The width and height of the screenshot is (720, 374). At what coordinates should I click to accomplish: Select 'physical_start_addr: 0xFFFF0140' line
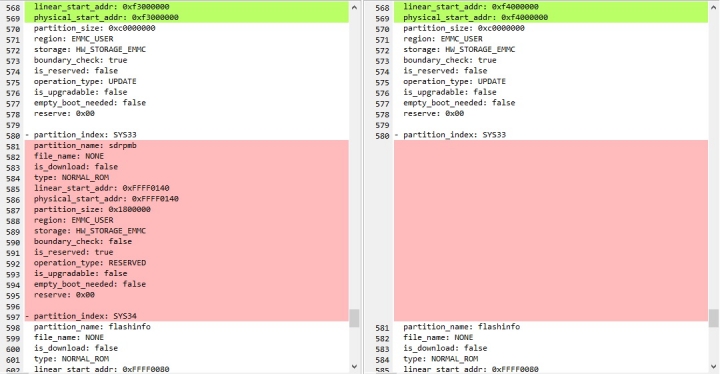[x=106, y=199]
